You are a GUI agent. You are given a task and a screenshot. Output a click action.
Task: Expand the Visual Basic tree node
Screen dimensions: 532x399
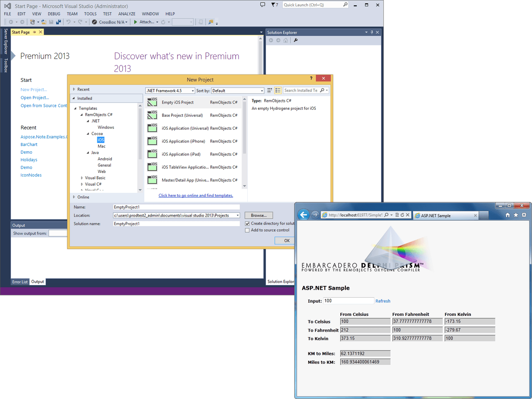click(81, 178)
